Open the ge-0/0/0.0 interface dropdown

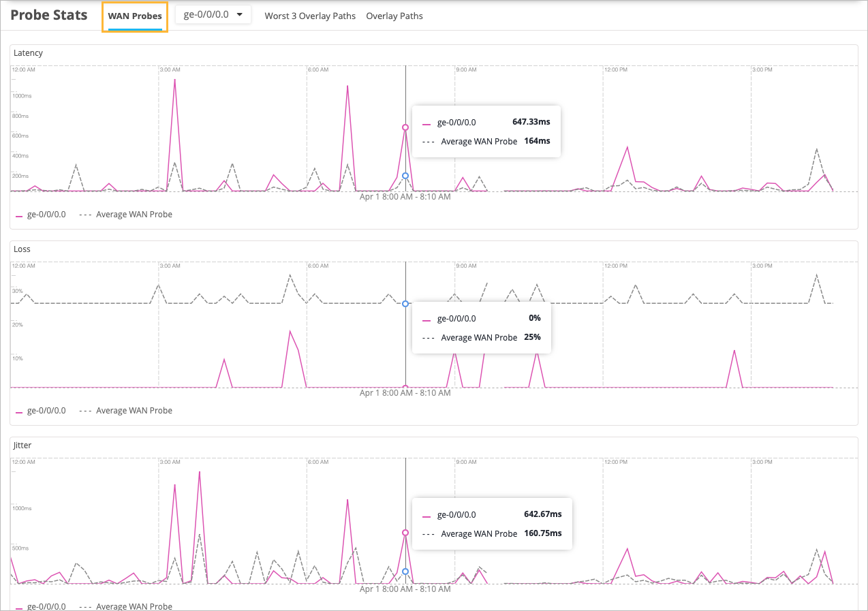click(x=213, y=15)
